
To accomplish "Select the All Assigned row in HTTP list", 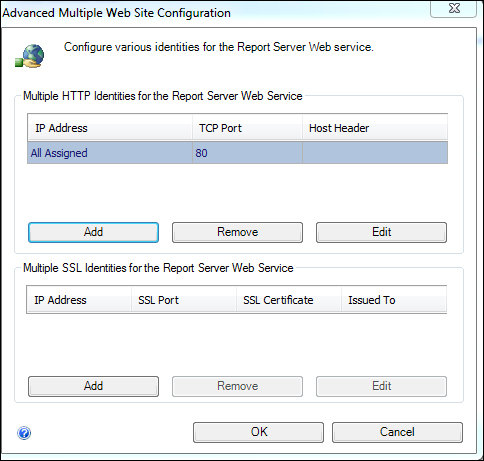I will click(x=237, y=153).
